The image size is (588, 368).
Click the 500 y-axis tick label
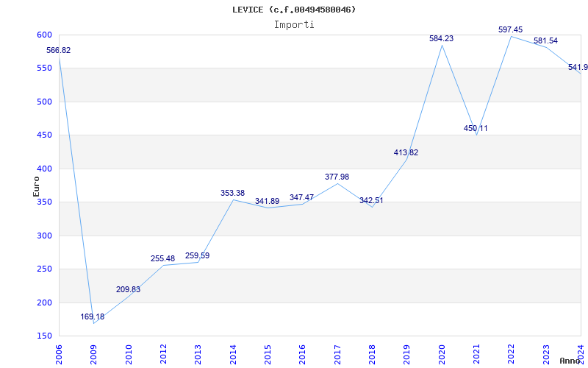tap(44, 102)
